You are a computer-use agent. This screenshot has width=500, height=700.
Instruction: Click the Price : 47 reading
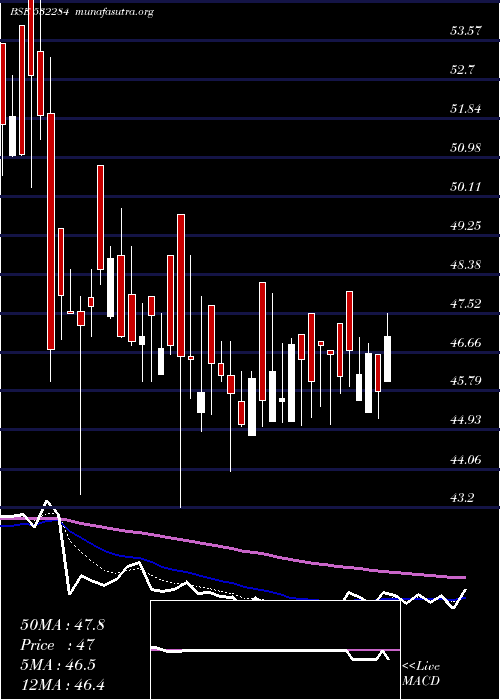coord(58,645)
